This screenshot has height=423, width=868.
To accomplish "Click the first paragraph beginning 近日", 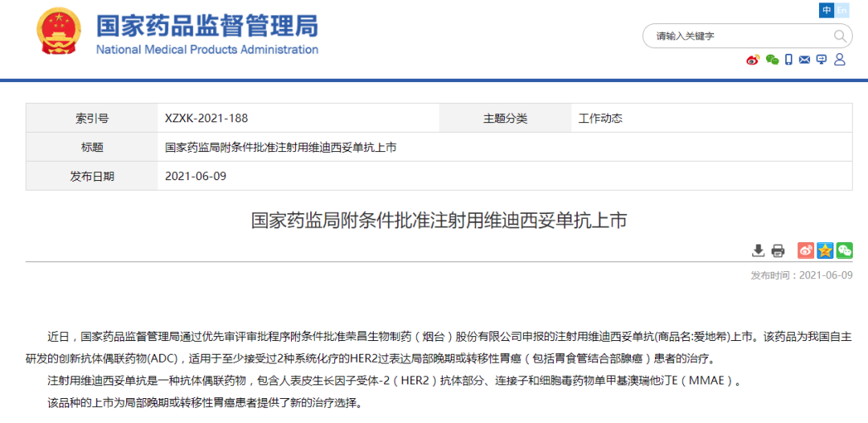I will [439, 347].
